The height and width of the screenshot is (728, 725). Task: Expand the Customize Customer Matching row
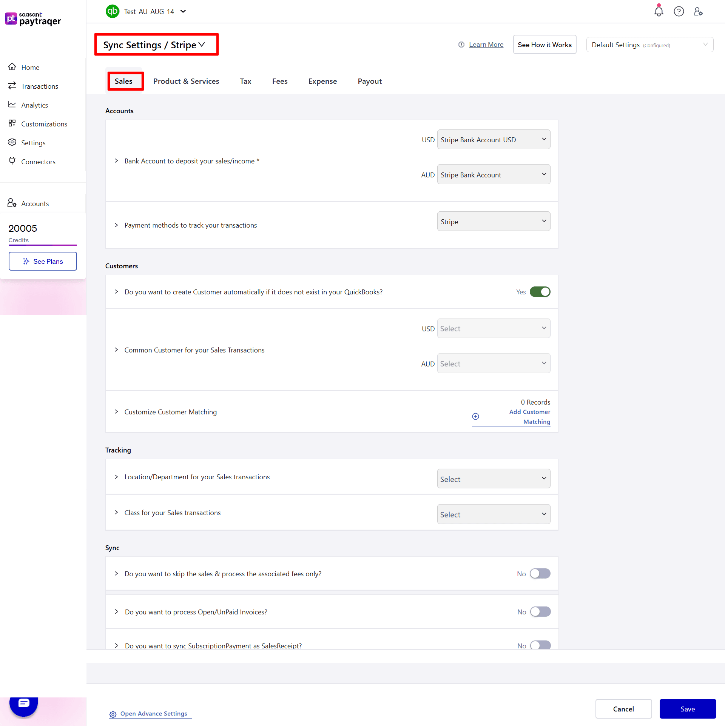pos(116,412)
